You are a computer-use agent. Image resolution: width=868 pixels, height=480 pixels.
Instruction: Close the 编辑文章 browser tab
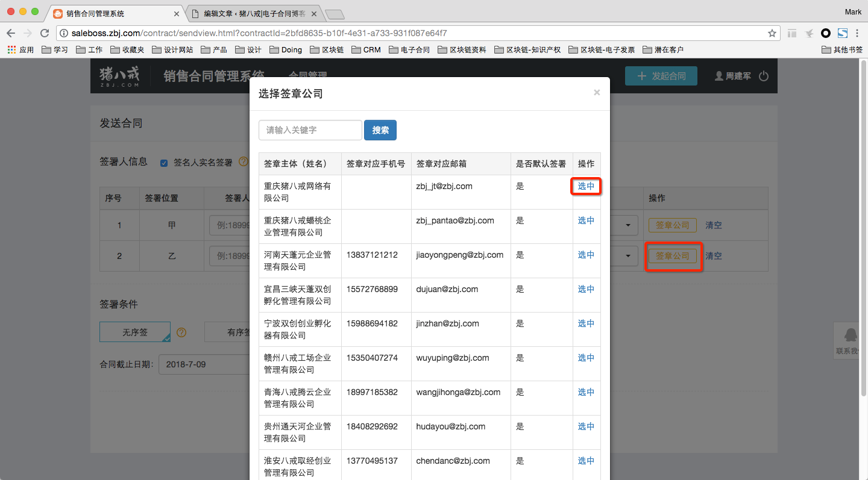tap(314, 13)
